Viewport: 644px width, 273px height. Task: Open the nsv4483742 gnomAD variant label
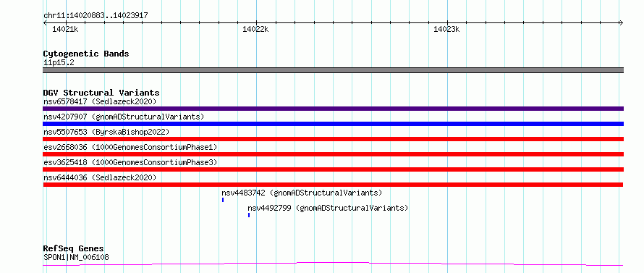302,193
